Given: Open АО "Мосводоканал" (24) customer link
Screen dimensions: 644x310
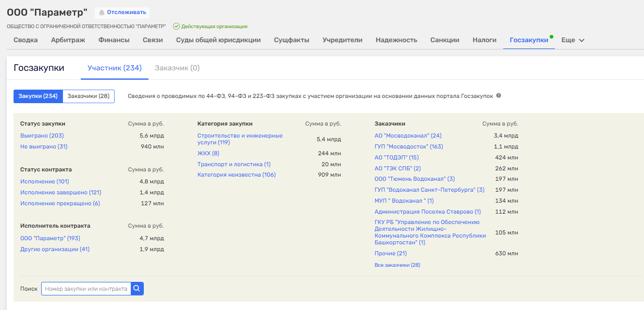Looking at the screenshot, I should tap(408, 136).
